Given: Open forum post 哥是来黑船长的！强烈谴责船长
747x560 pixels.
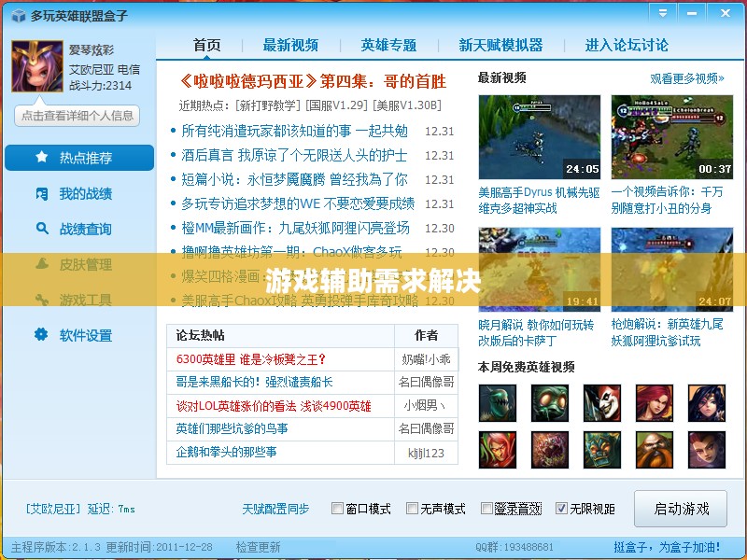Looking at the screenshot, I should tap(254, 382).
